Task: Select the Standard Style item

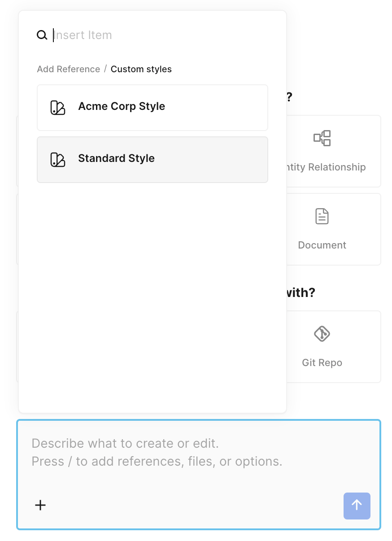Action: (x=152, y=160)
